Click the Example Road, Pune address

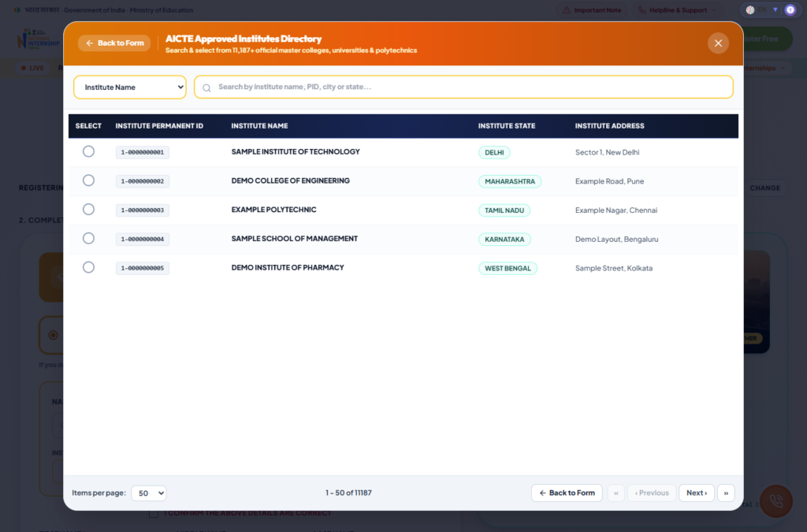609,181
